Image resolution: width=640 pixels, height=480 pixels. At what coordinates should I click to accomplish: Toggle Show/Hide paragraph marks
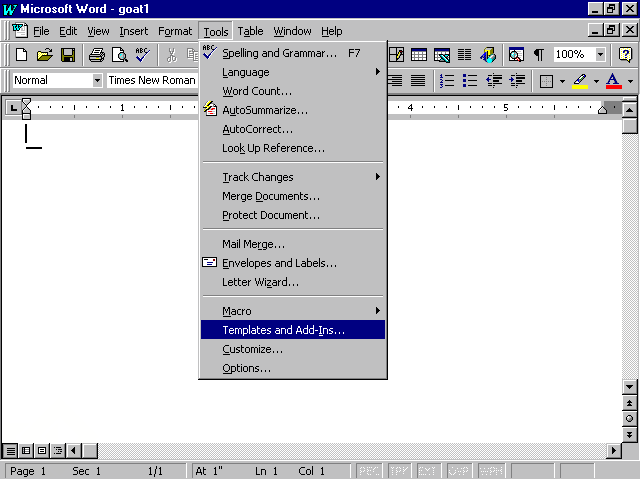point(539,54)
